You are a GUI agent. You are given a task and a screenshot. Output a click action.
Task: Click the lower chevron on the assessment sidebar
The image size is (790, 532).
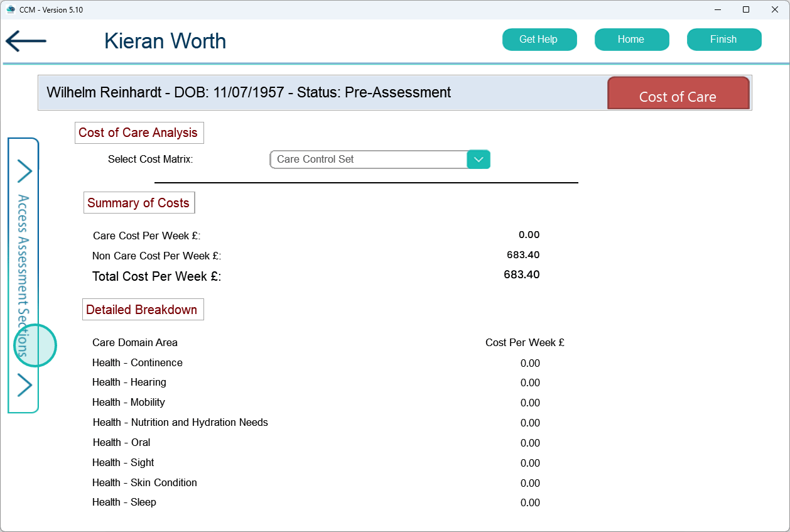tap(24, 385)
